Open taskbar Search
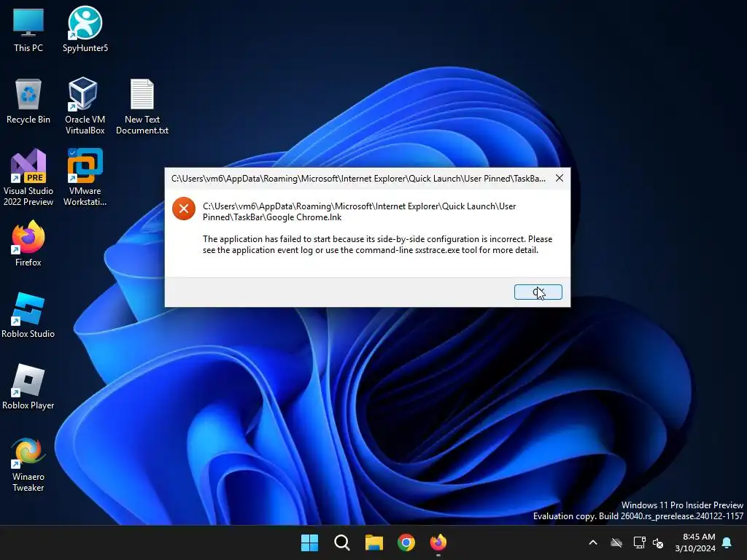Screen dimensions: 747x560 [x=342, y=542]
